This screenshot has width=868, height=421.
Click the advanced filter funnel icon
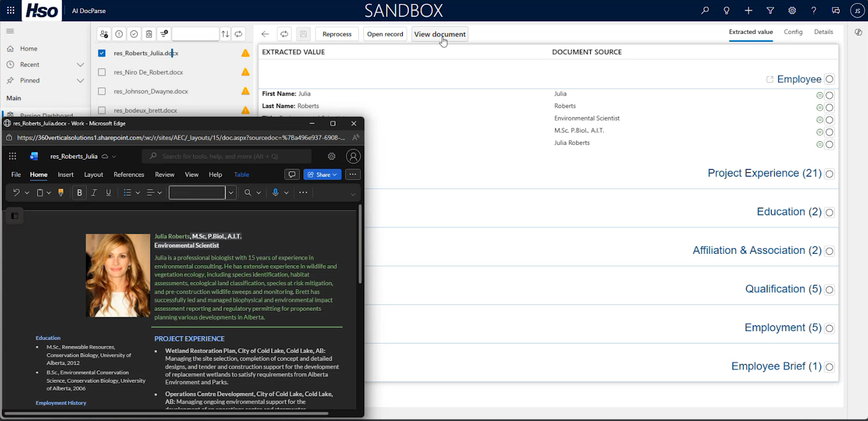(770, 10)
